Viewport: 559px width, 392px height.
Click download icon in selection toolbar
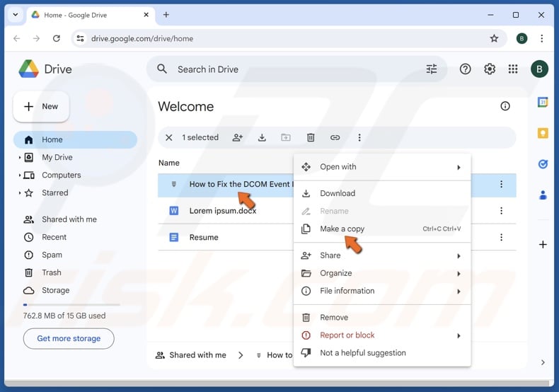(x=262, y=137)
